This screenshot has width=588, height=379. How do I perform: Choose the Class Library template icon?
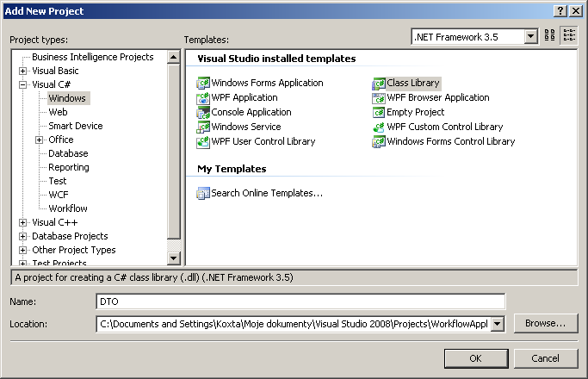pos(379,83)
